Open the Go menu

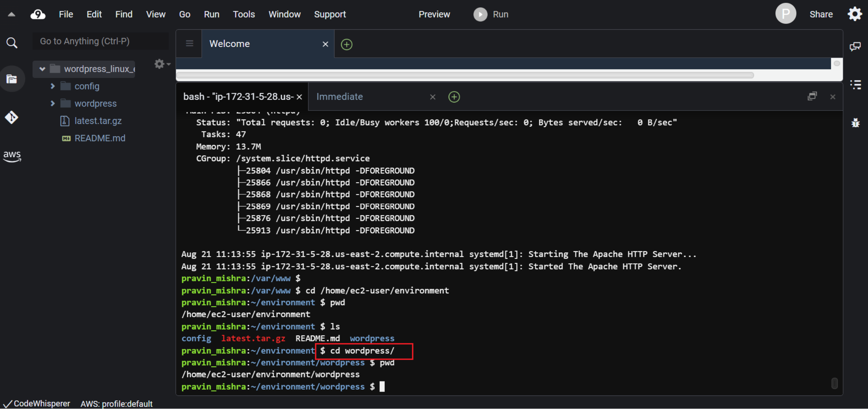pos(185,14)
